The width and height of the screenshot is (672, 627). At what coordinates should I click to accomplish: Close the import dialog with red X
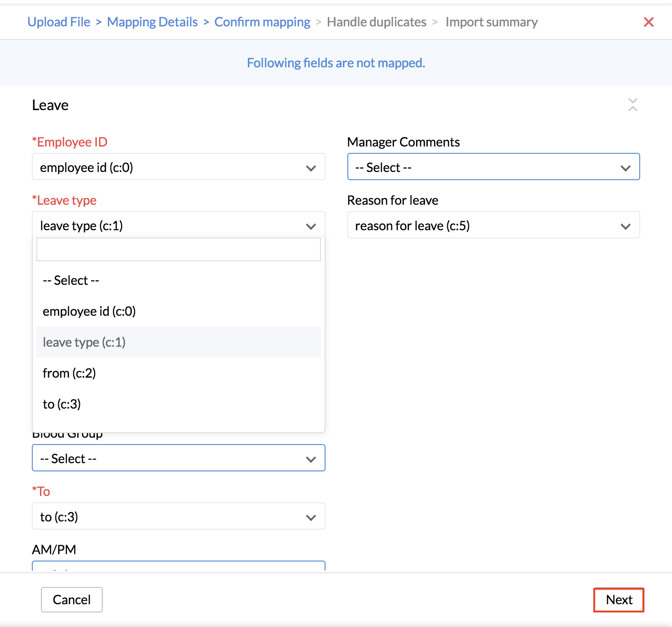pyautogui.click(x=648, y=22)
